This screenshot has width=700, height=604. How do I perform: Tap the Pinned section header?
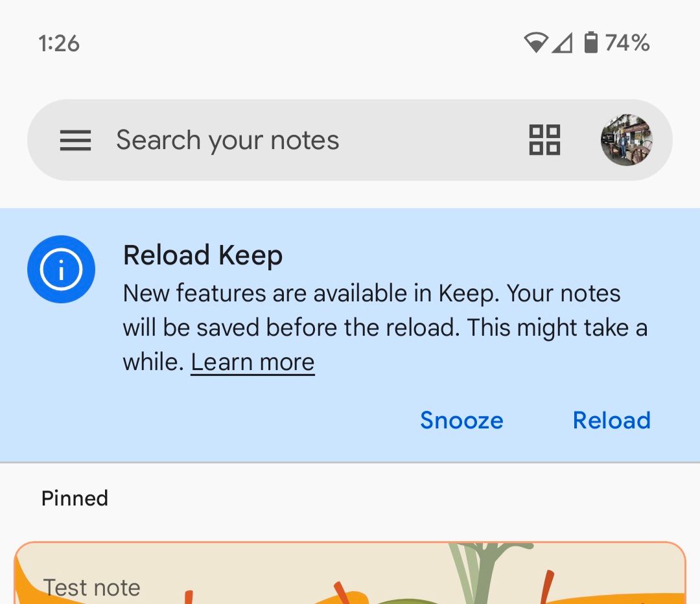(75, 498)
